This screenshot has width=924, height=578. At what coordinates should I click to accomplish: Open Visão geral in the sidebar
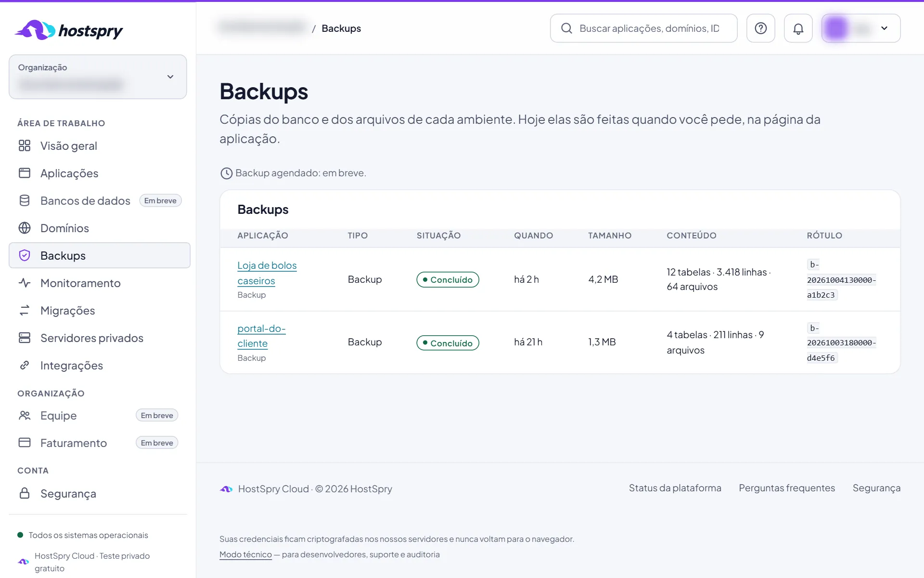(x=100, y=145)
